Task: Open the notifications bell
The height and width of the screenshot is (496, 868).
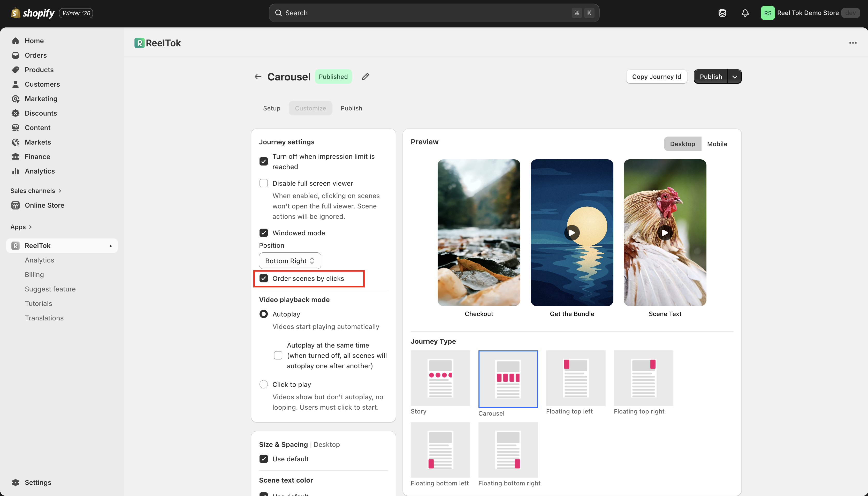Action: click(745, 13)
